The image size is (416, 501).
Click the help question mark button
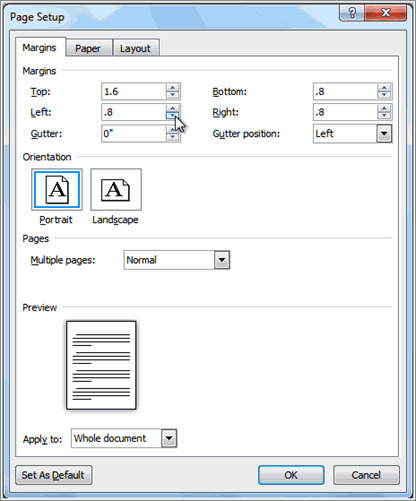pos(352,13)
